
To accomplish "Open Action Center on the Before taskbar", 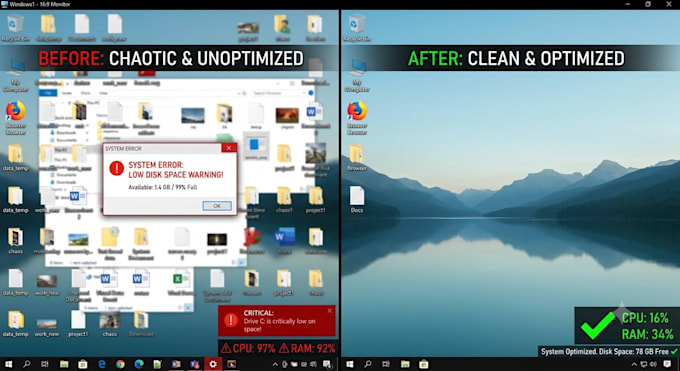I will (x=327, y=364).
